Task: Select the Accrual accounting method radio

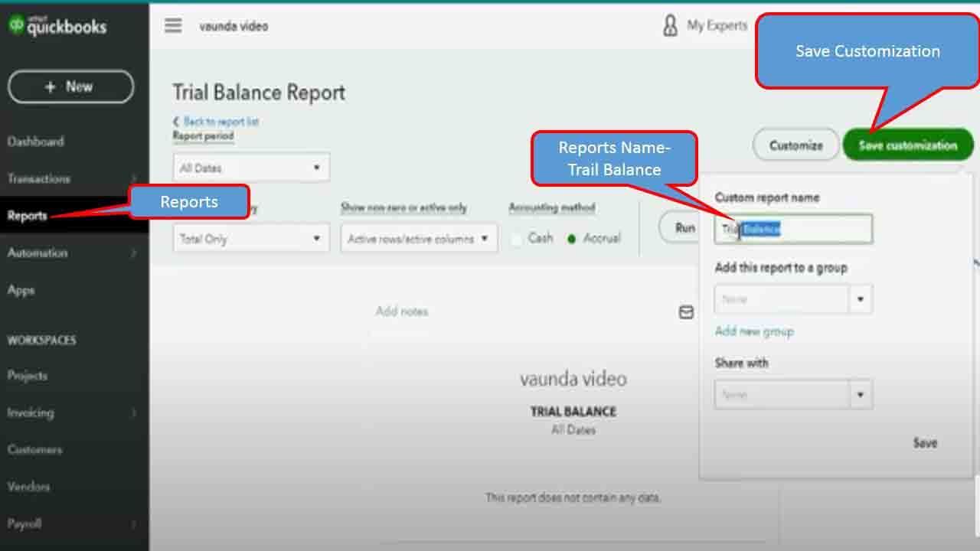Action: tap(571, 239)
